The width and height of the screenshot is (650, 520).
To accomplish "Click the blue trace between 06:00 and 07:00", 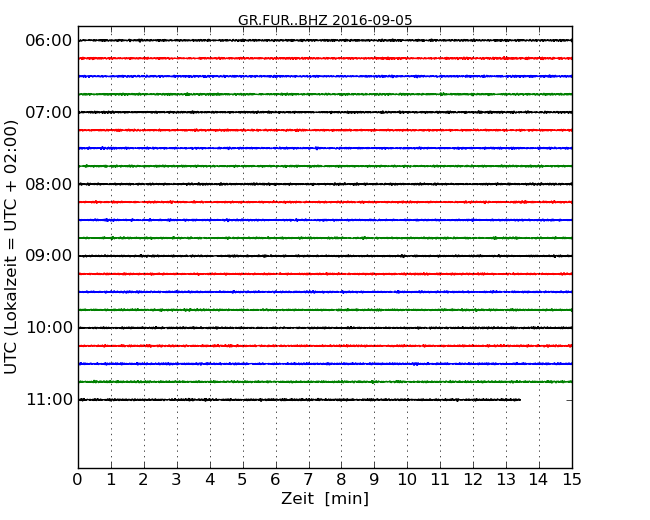I will (x=325, y=76).
